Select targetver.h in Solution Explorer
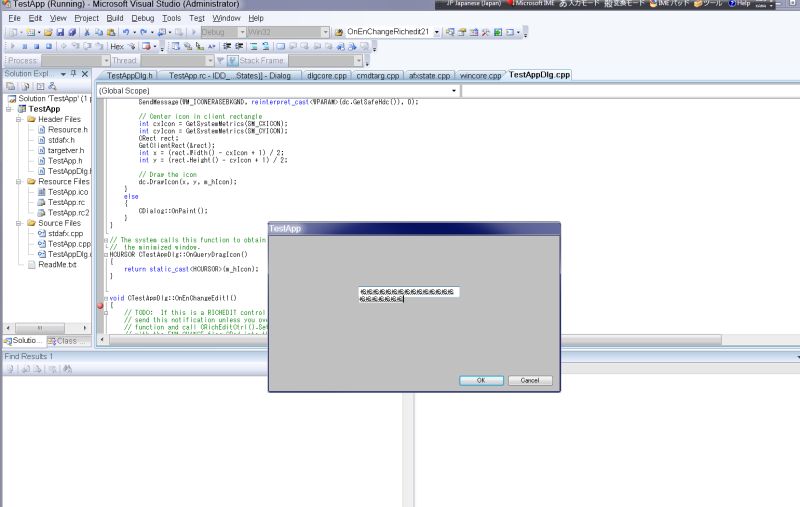The image size is (800, 507). click(x=66, y=150)
